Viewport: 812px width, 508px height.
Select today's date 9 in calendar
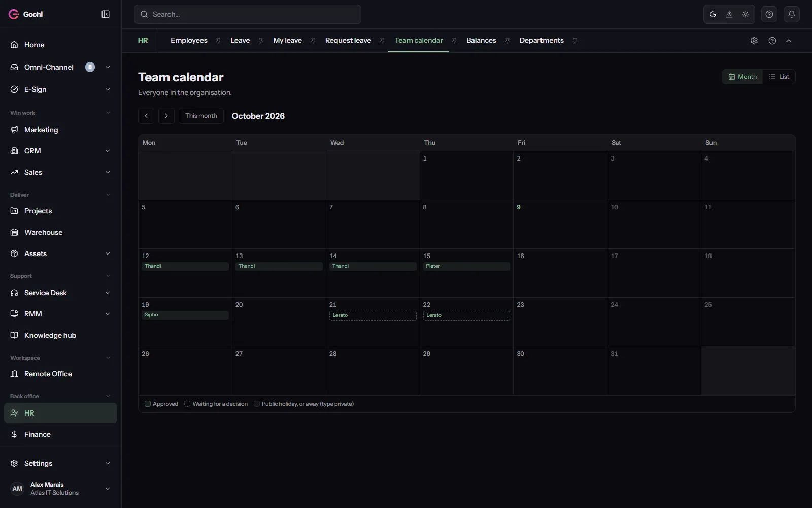coord(519,207)
